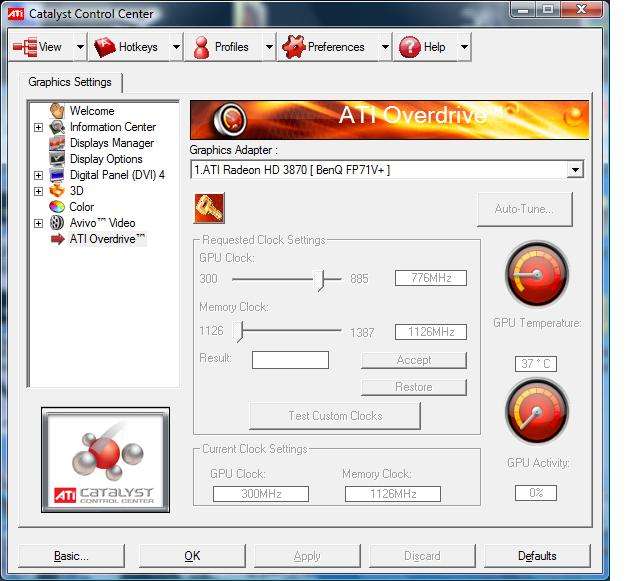Minimize the Catalyst Control Center window

(523, 10)
